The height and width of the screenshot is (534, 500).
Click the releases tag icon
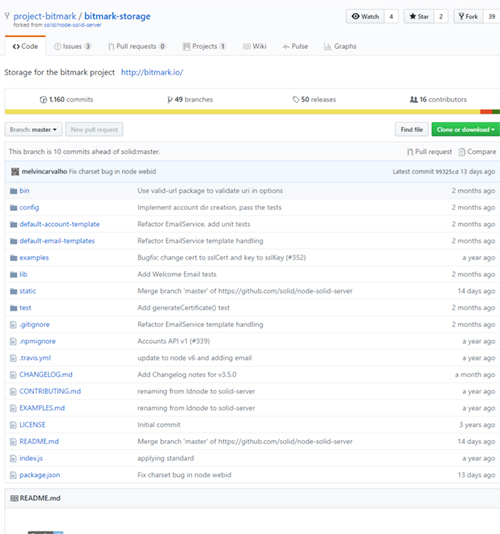296,99
